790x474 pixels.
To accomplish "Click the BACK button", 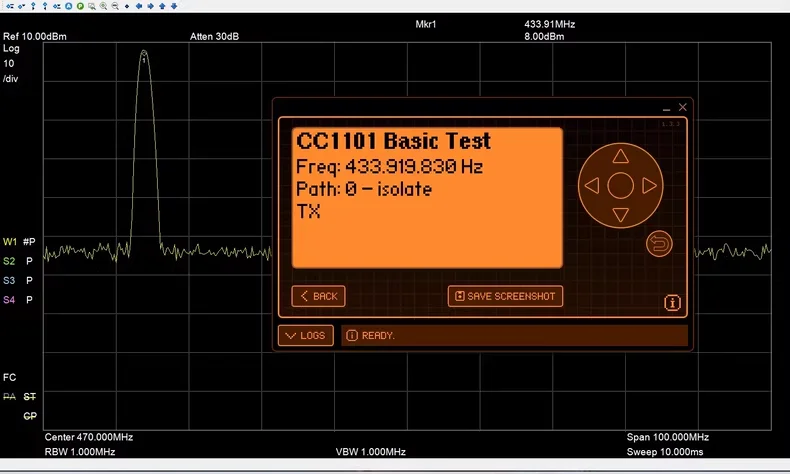I will coord(318,296).
